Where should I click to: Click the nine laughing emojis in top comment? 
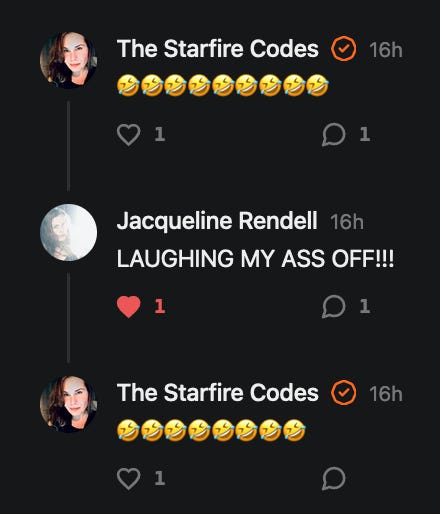point(223,86)
